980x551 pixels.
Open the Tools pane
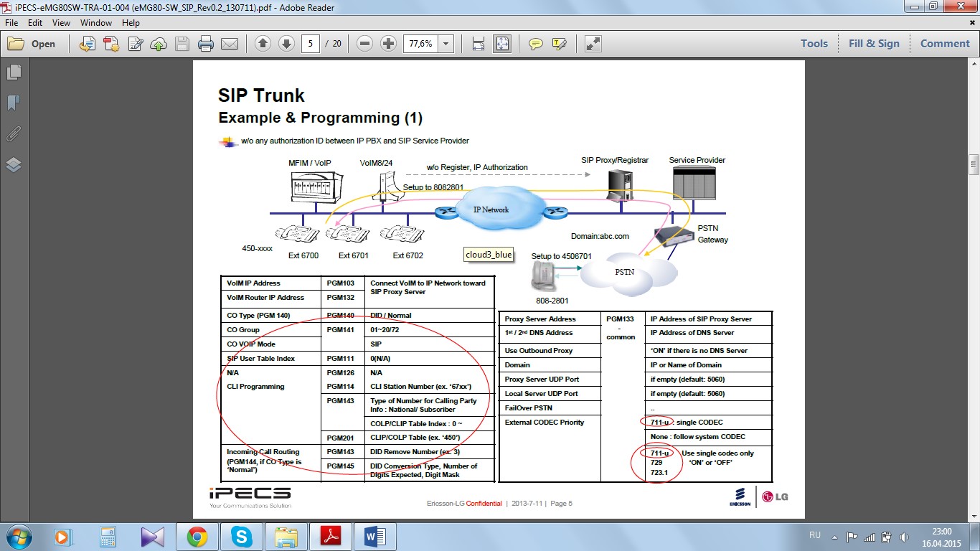814,44
